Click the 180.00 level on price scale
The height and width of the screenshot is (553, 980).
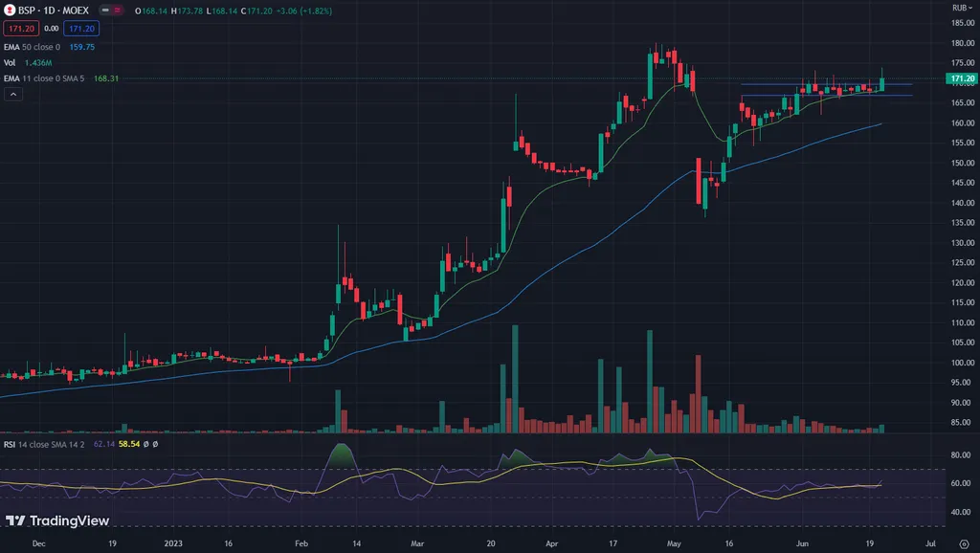coord(961,44)
